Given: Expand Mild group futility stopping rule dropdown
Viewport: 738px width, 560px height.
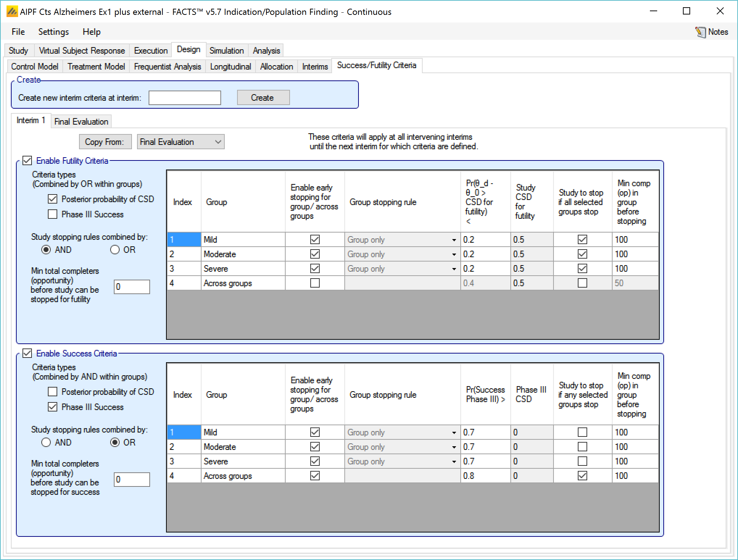Looking at the screenshot, I should (453, 240).
